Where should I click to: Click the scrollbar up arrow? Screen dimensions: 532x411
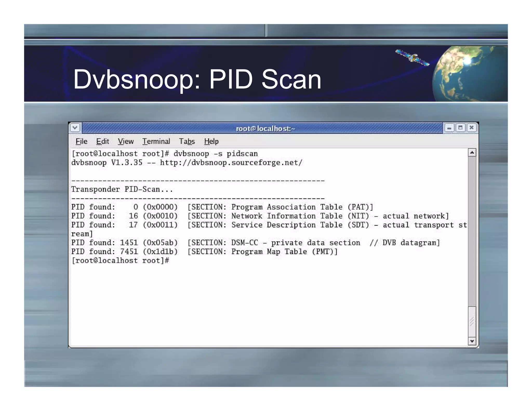point(472,153)
